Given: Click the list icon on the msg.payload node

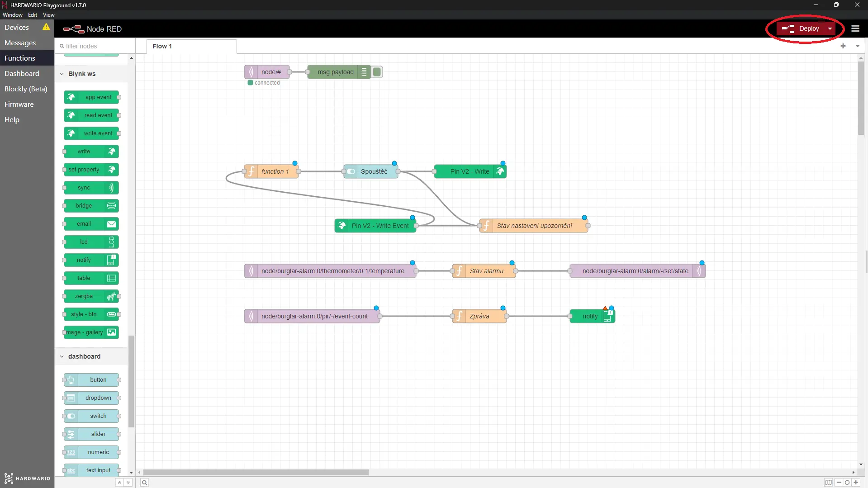Looking at the screenshot, I should point(364,72).
